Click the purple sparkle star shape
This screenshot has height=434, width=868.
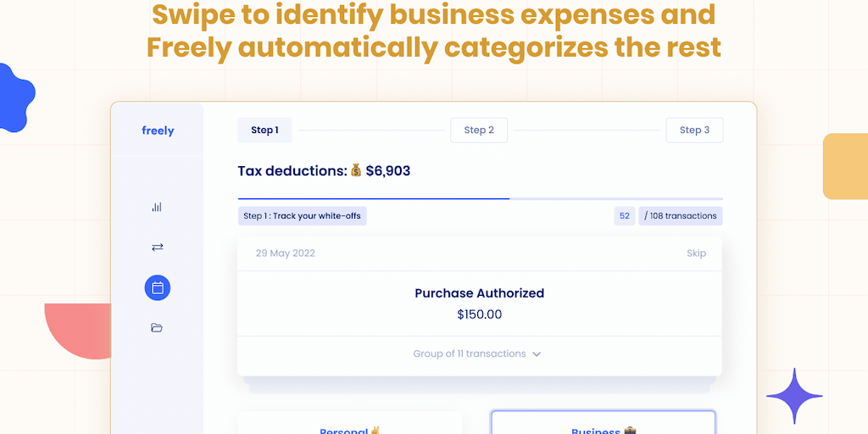(x=794, y=396)
